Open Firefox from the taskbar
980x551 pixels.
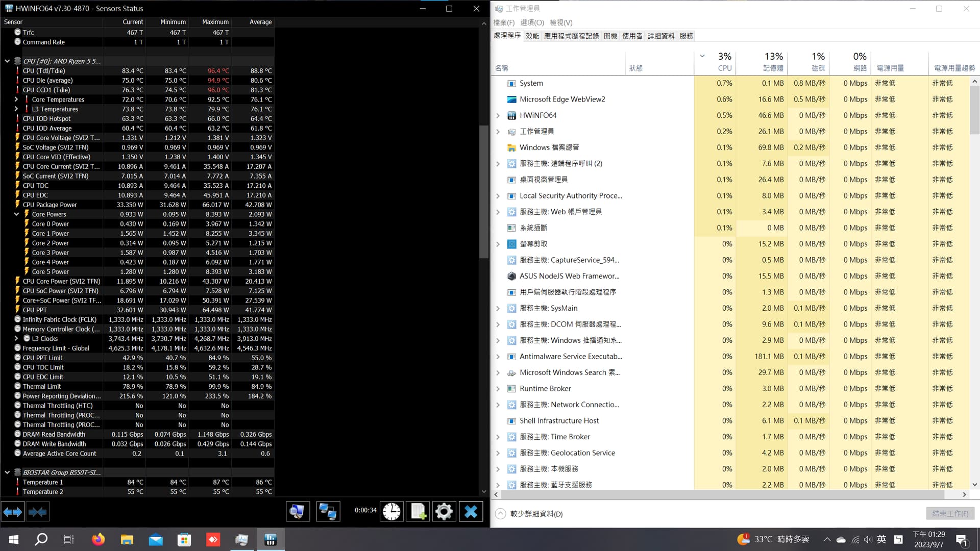tap(98, 539)
